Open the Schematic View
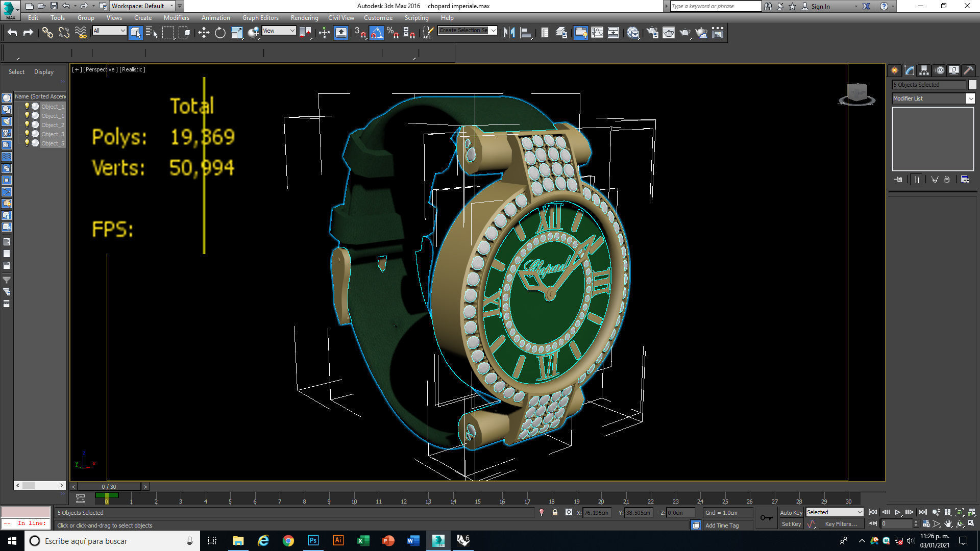 [x=614, y=33]
